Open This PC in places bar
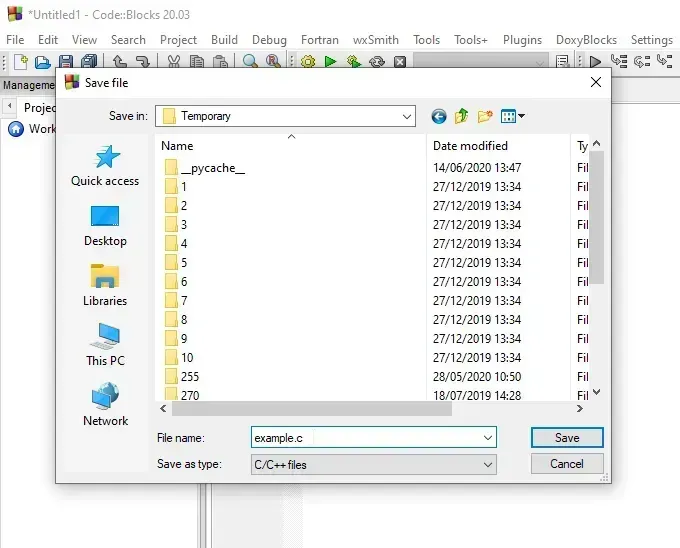This screenshot has width=680, height=548. pyautogui.click(x=105, y=345)
